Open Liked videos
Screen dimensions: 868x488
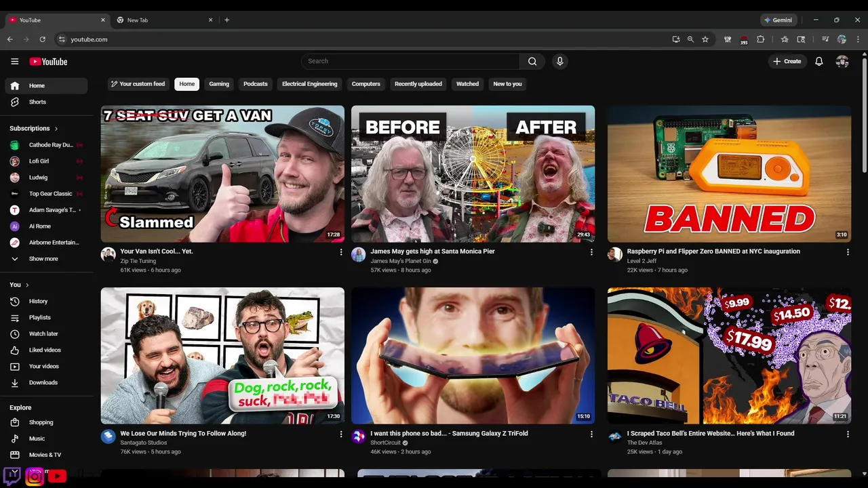(46, 350)
